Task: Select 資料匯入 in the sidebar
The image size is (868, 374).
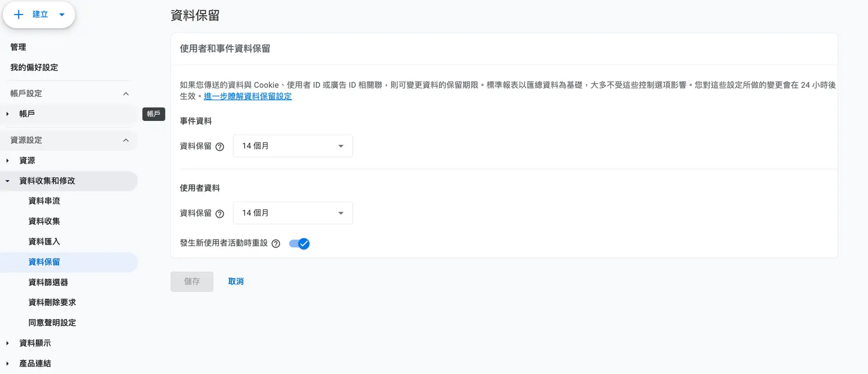Action: [x=44, y=242]
